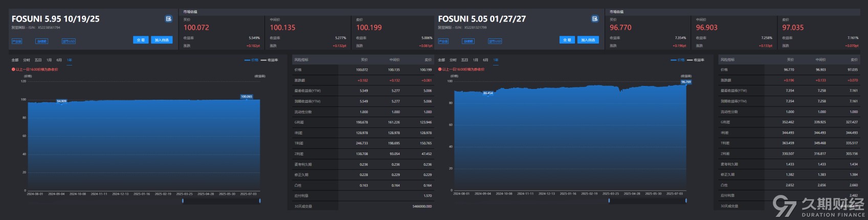Click bid price 96.770 in market valuation

[621, 28]
